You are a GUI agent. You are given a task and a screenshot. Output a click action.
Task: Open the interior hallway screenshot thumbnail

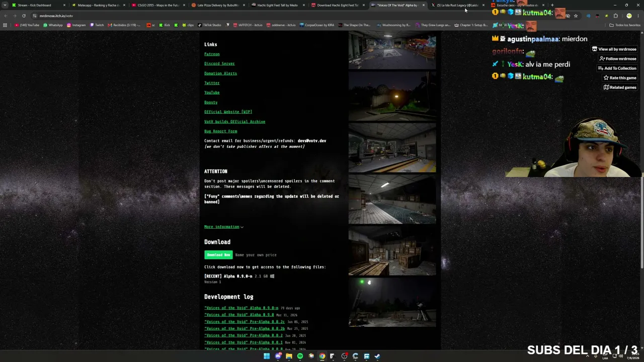[x=392, y=148]
